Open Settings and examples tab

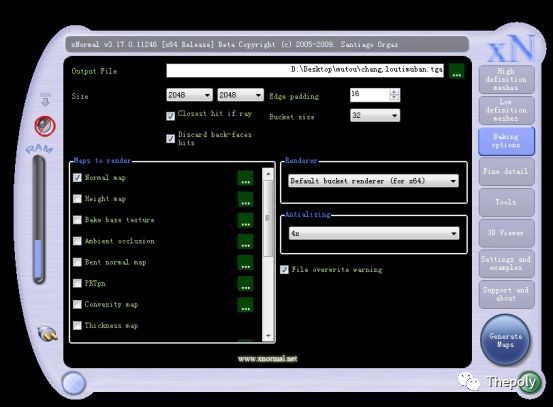coord(506,264)
